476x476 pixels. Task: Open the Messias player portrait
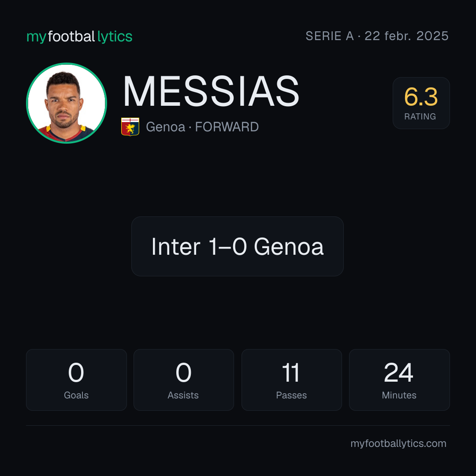click(67, 103)
